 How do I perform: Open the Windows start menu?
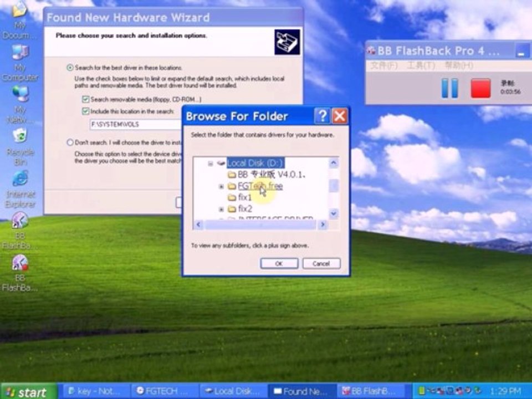pos(28,392)
